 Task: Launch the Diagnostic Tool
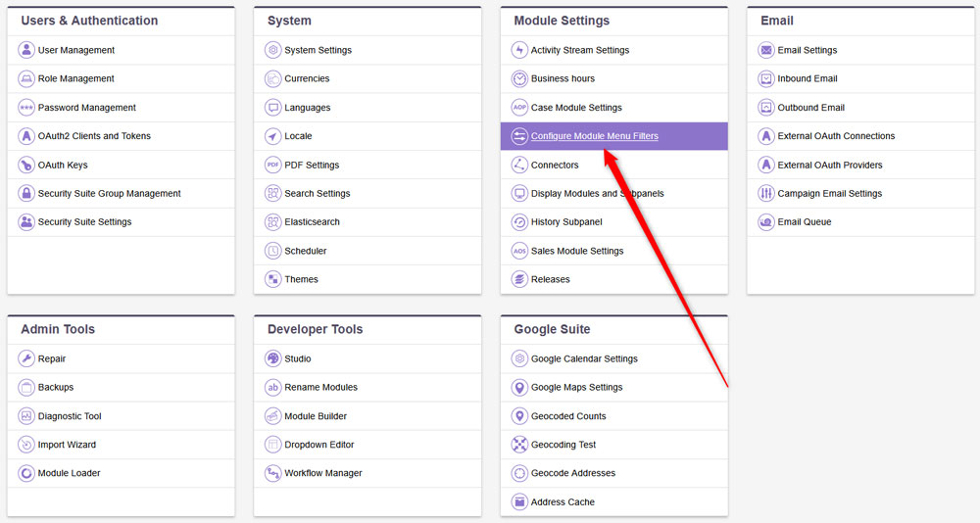tap(70, 416)
